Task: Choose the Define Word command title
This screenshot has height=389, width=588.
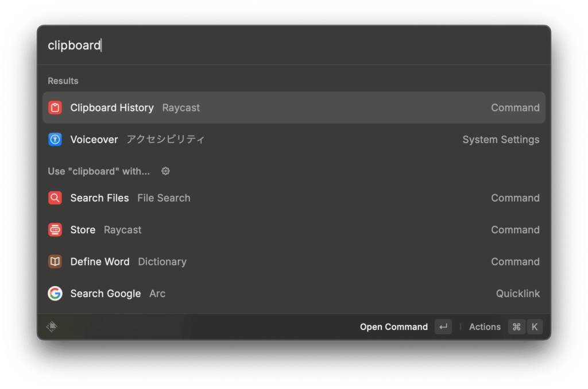Action: (100, 261)
